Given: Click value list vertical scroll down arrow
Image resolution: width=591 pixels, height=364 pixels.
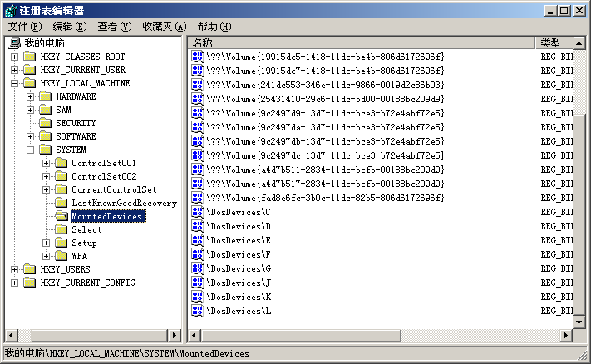Looking at the screenshot, I should pyautogui.click(x=579, y=322).
